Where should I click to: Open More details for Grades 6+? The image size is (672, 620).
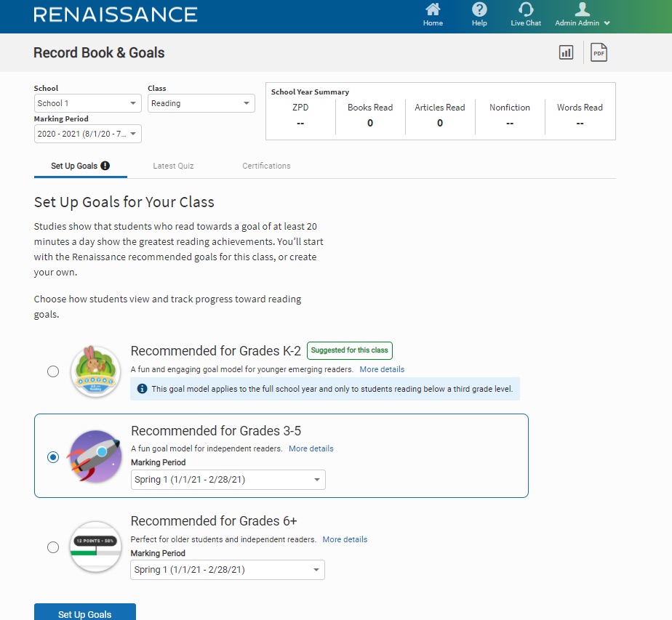click(345, 539)
